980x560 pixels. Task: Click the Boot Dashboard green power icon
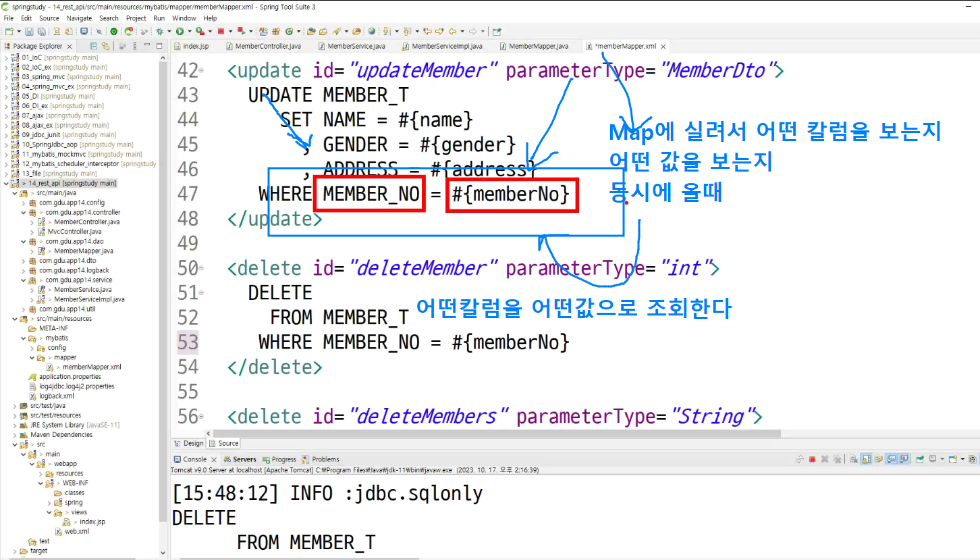tap(113, 31)
